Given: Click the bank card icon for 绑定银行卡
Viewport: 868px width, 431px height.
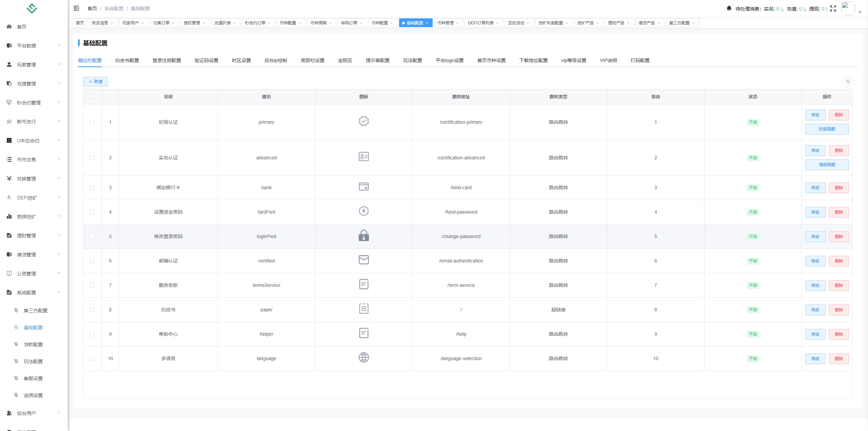Looking at the screenshot, I should tap(364, 187).
